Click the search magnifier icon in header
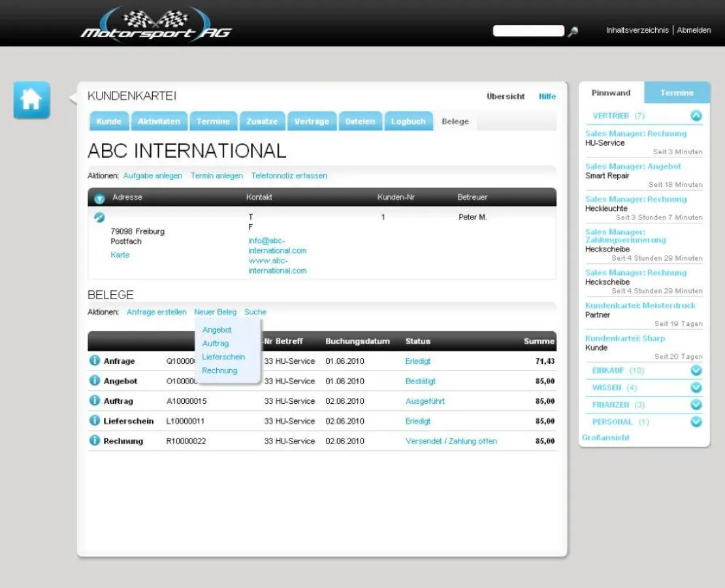The height and width of the screenshot is (588, 725). (x=573, y=31)
